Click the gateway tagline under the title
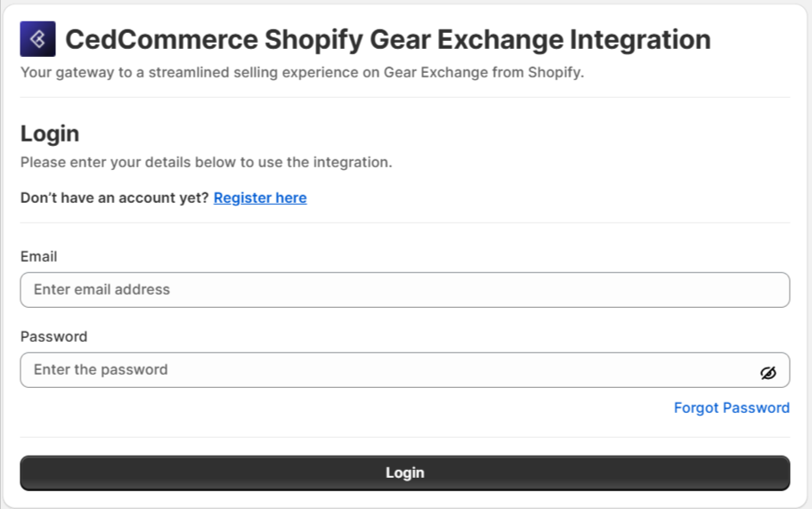812x509 pixels. click(302, 72)
